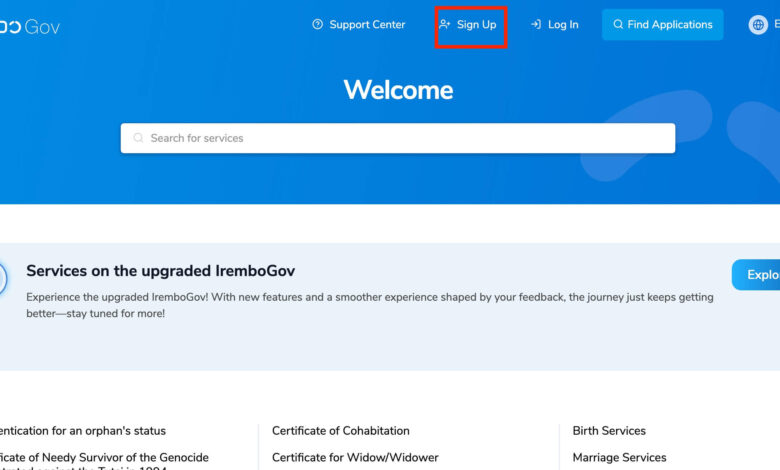Click the Welcome heading
Screen dimensions: 780x470
click(398, 90)
